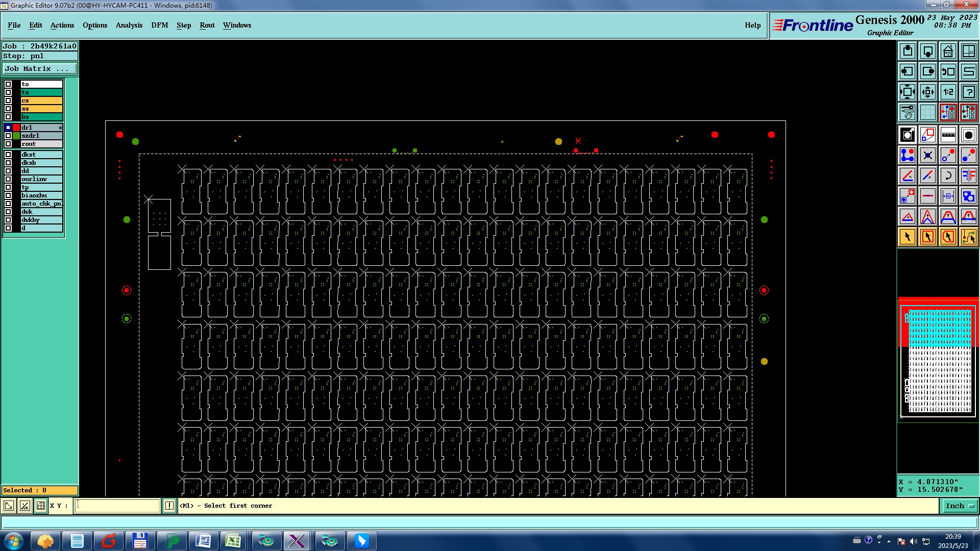Open the Inch units dropdown

(x=960, y=506)
